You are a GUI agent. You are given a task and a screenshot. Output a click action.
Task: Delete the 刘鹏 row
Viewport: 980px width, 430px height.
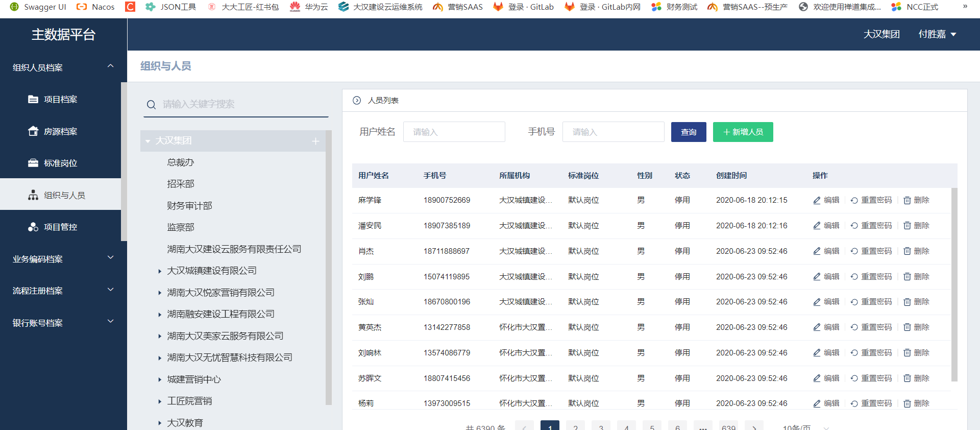917,277
